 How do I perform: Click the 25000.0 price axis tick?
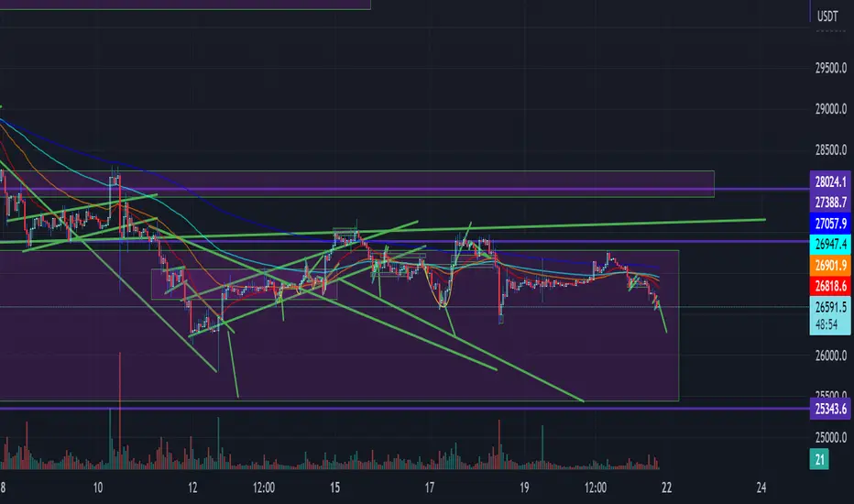click(x=830, y=437)
